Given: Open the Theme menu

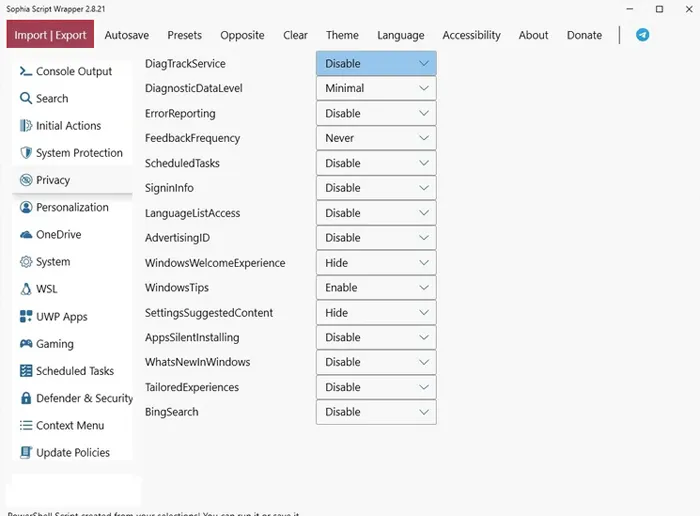Looking at the screenshot, I should [x=342, y=35].
